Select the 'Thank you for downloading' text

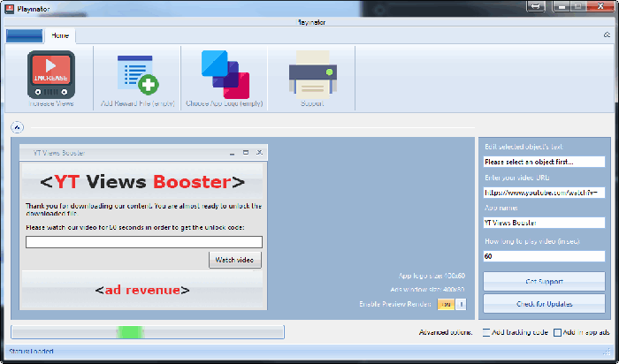click(143, 209)
